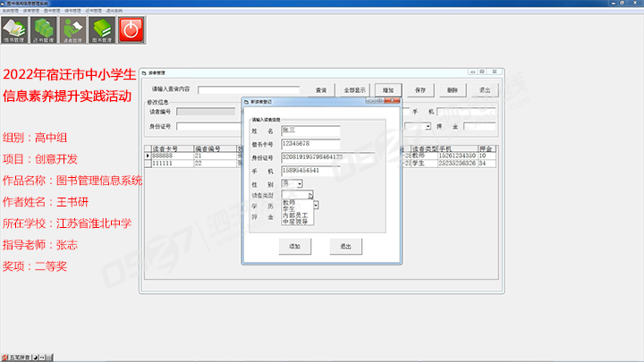Open 读者管理 menu in menu bar
644x362 pixels.
tap(31, 11)
